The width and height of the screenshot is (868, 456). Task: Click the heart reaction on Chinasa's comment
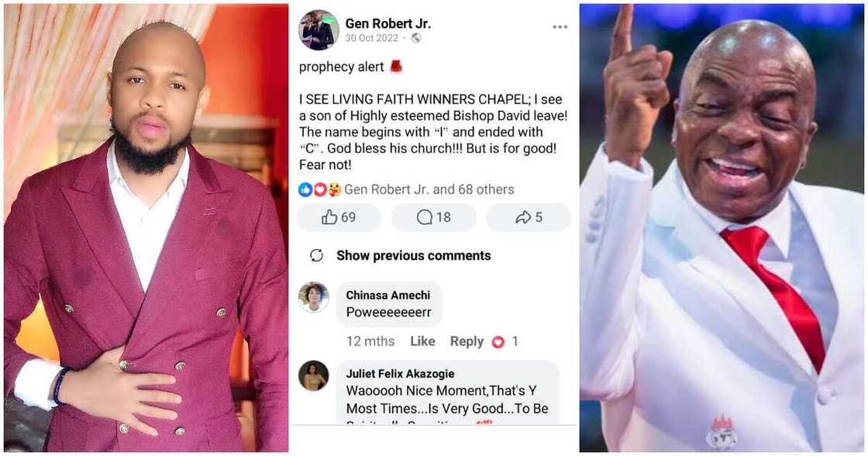498,342
